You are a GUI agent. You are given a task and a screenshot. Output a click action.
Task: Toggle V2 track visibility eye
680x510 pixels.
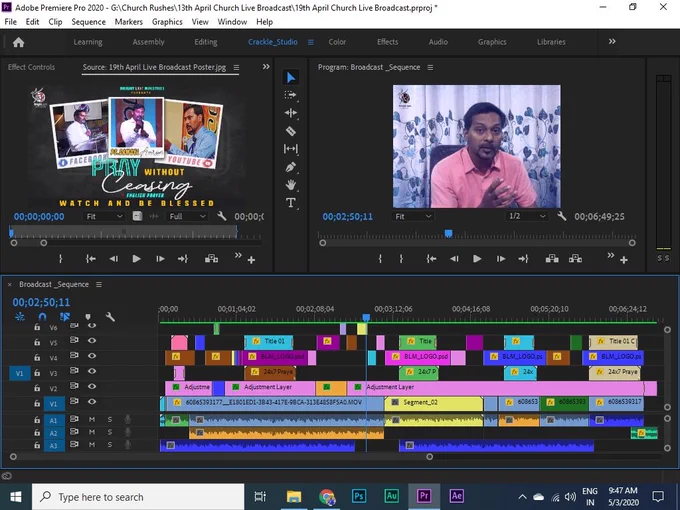point(92,386)
